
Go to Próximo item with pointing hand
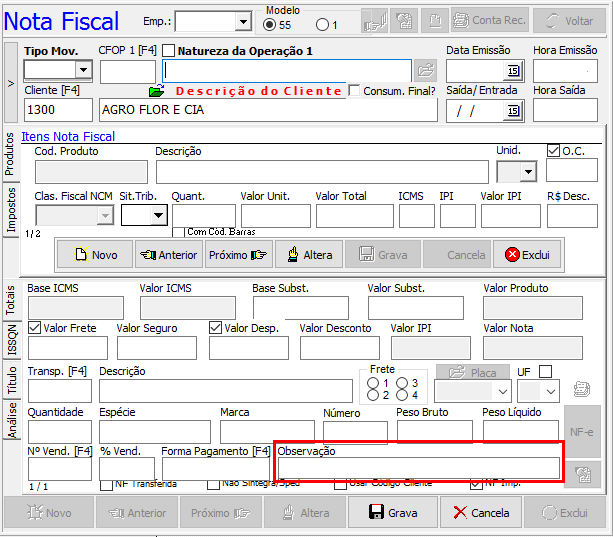(x=238, y=255)
